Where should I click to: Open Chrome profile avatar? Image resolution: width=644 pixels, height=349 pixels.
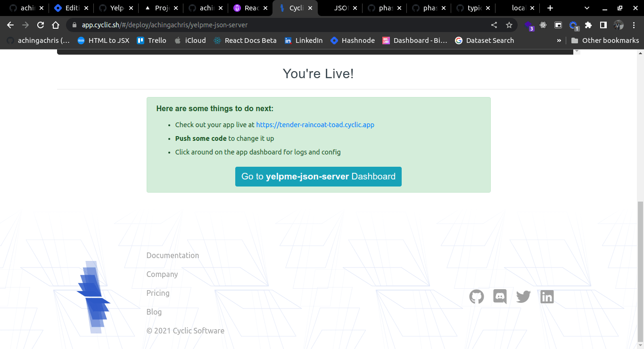pos(619,25)
